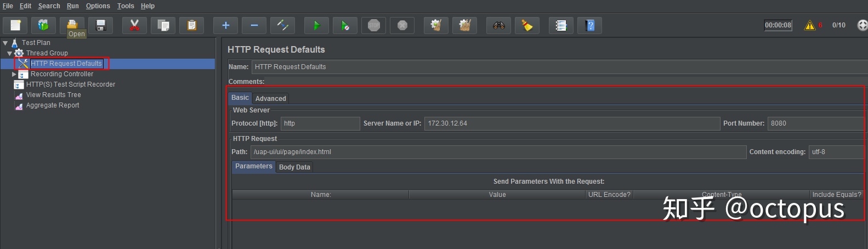Click the warning triangle log icon
The image size is (868, 249).
coord(809,25)
